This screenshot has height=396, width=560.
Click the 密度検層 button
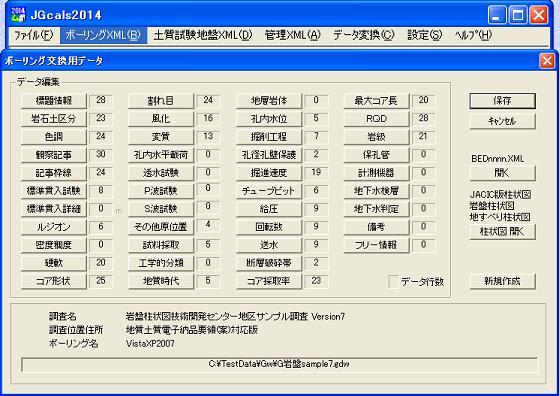point(54,245)
